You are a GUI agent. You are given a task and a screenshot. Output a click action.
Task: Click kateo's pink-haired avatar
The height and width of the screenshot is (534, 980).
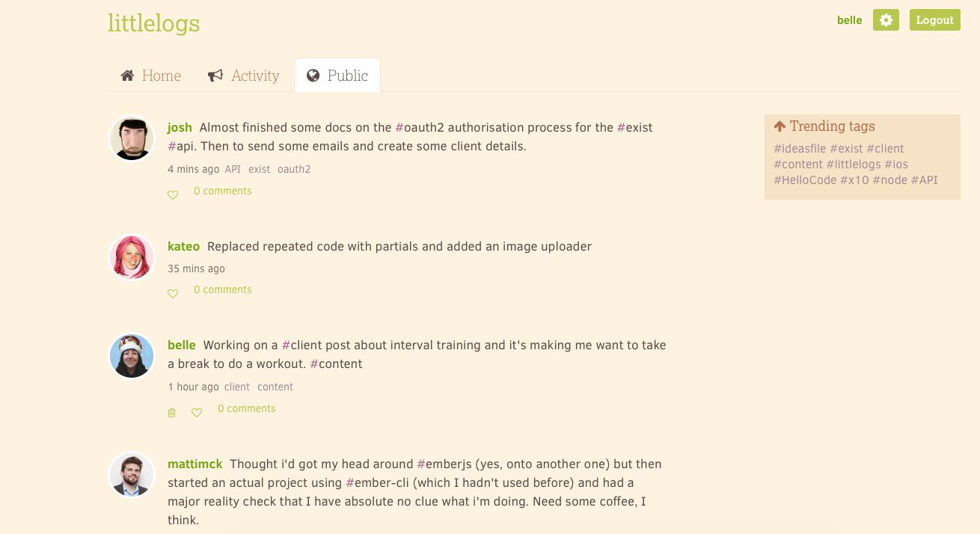(132, 257)
